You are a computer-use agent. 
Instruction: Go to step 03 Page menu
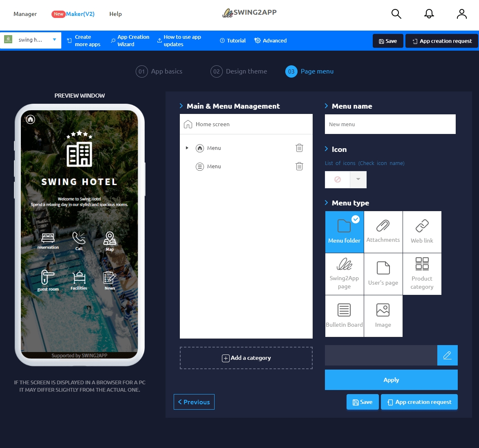pos(309,71)
